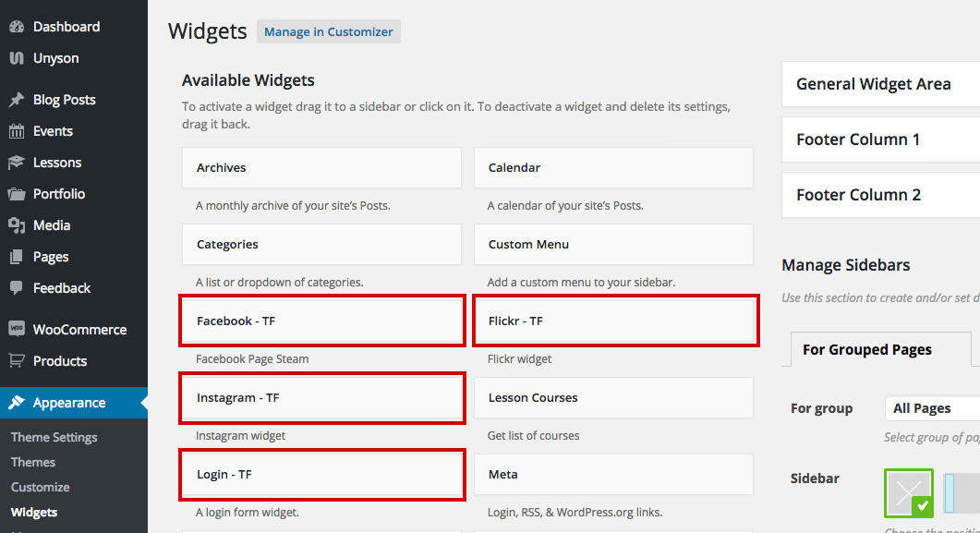The height and width of the screenshot is (533, 980).
Task: Click the 'Facebook Page Steam' description
Action: click(252, 359)
